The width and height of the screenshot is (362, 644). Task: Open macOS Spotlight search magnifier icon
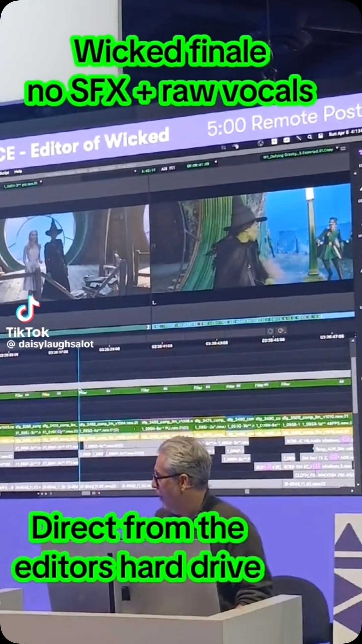coord(310,137)
